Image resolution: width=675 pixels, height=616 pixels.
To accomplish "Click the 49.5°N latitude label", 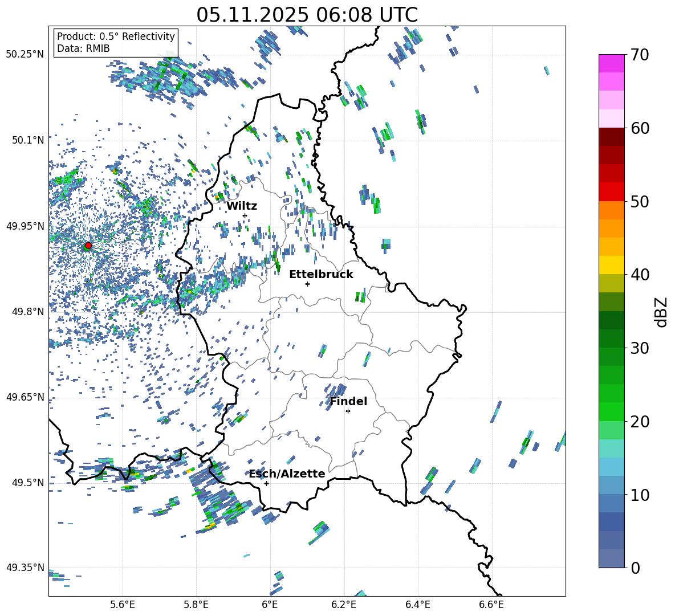I will click(x=27, y=482).
